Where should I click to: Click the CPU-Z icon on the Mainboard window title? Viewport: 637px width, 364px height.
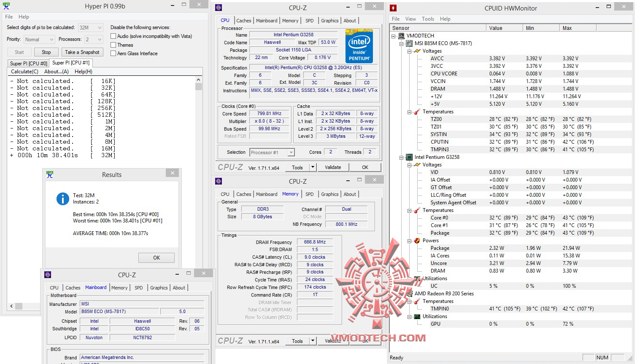tap(48, 275)
